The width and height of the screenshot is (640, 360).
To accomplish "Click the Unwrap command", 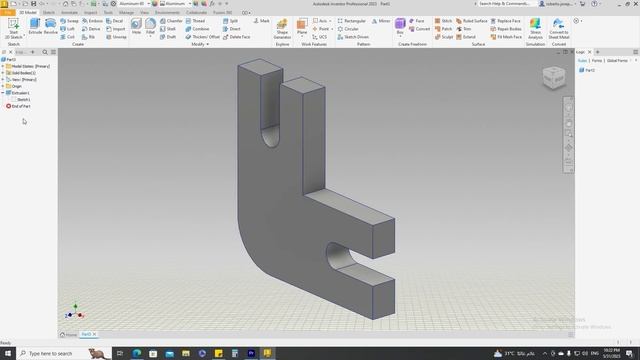I will [116, 37].
